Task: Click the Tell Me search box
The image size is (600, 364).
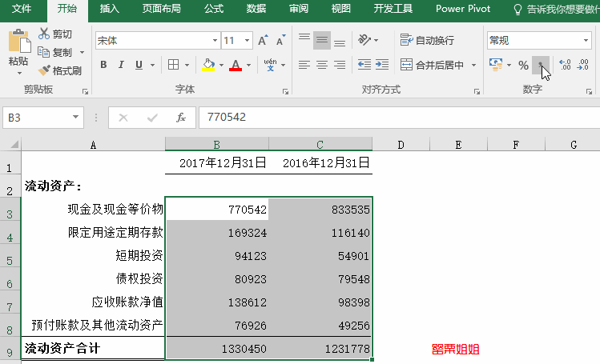Action: coord(557,9)
